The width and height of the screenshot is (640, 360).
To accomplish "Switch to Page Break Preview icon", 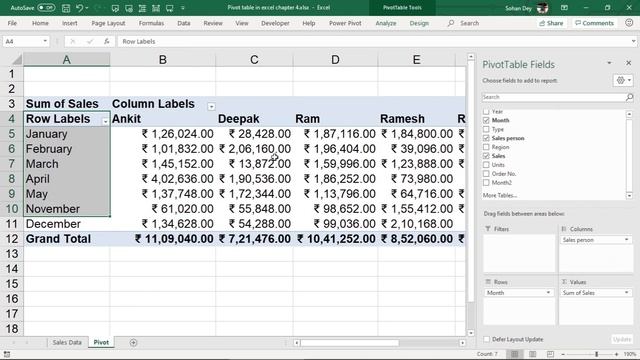I will [550, 354].
